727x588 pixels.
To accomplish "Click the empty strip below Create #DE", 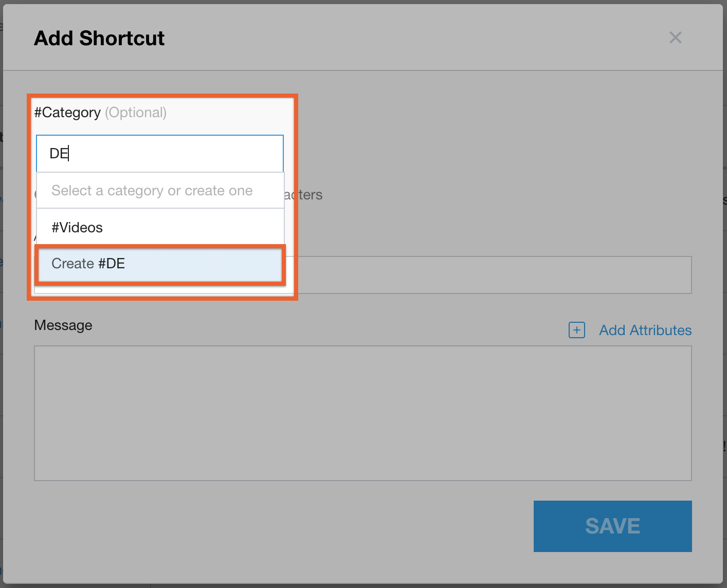I will (x=159, y=290).
